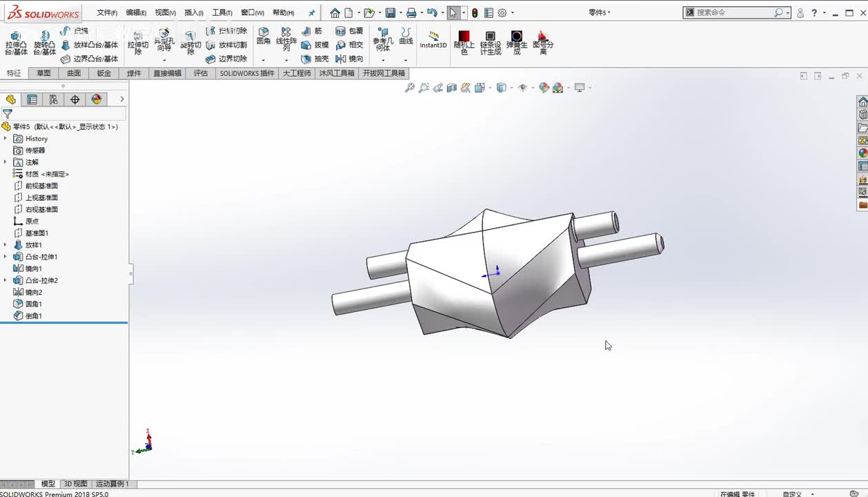Open the ConfigurationManager tab
This screenshot has height=497, width=868.
coord(53,99)
